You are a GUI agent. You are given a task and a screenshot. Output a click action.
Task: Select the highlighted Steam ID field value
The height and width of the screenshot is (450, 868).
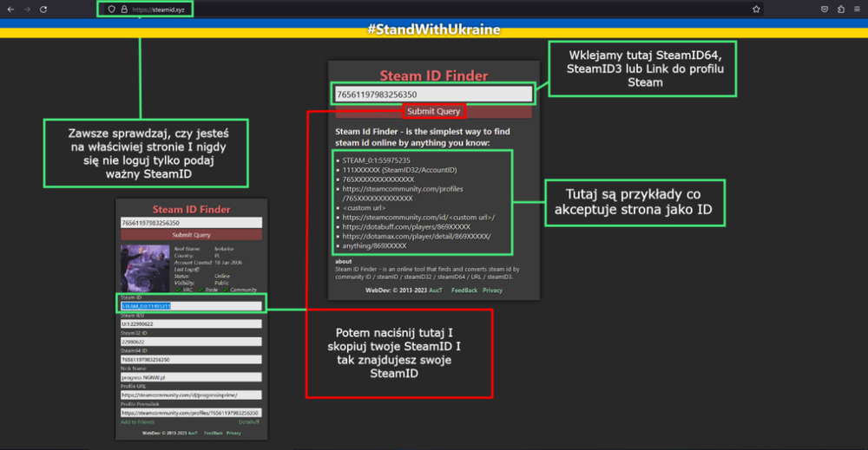pos(191,306)
